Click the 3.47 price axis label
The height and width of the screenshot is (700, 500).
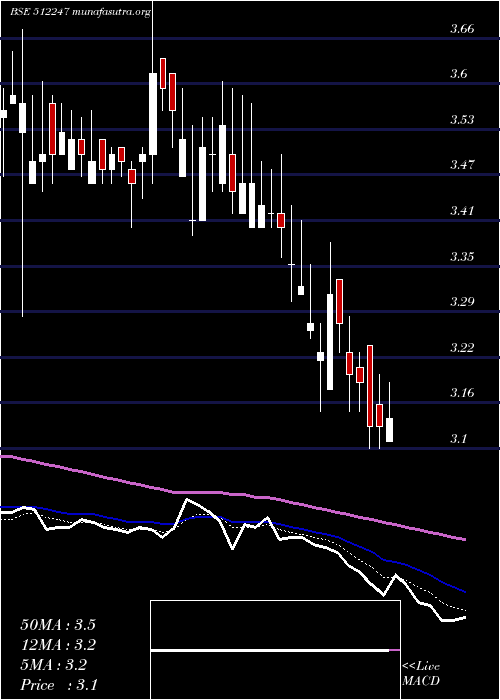click(462, 165)
